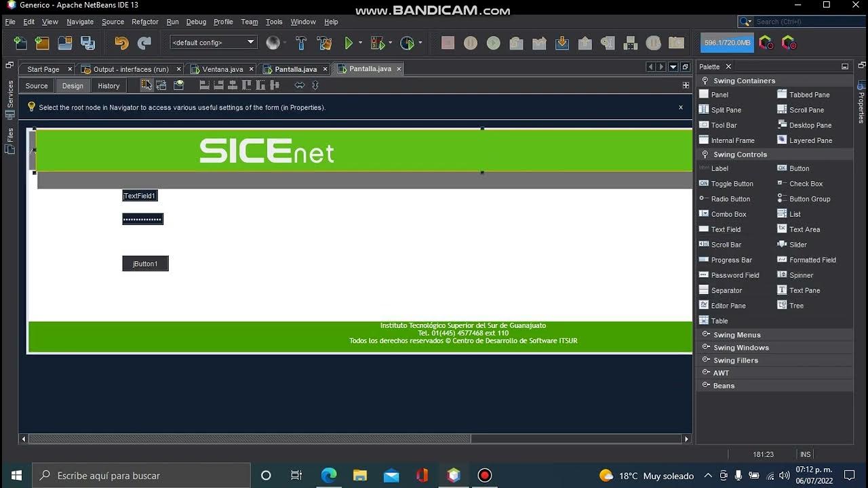Expand the Beans palette category
The image size is (868, 488).
(706, 386)
